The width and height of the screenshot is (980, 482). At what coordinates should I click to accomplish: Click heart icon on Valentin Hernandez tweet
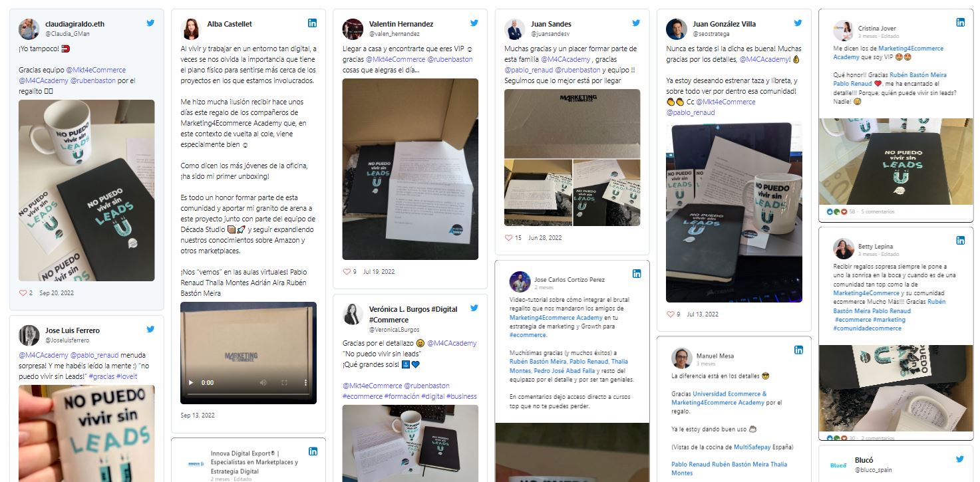[x=346, y=271]
